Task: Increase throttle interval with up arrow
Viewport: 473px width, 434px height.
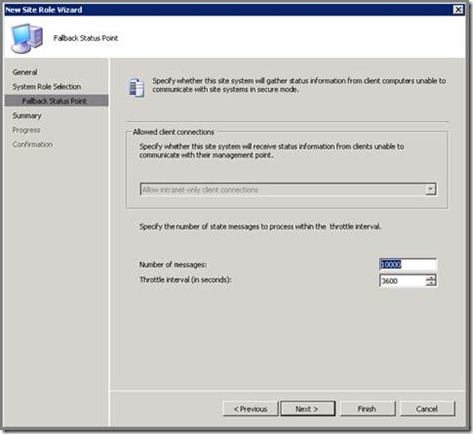Action: (431, 278)
